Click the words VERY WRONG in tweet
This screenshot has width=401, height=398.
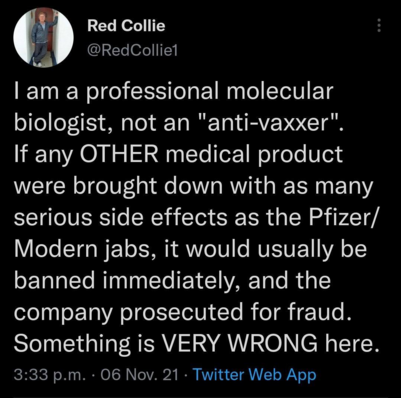[x=240, y=343]
